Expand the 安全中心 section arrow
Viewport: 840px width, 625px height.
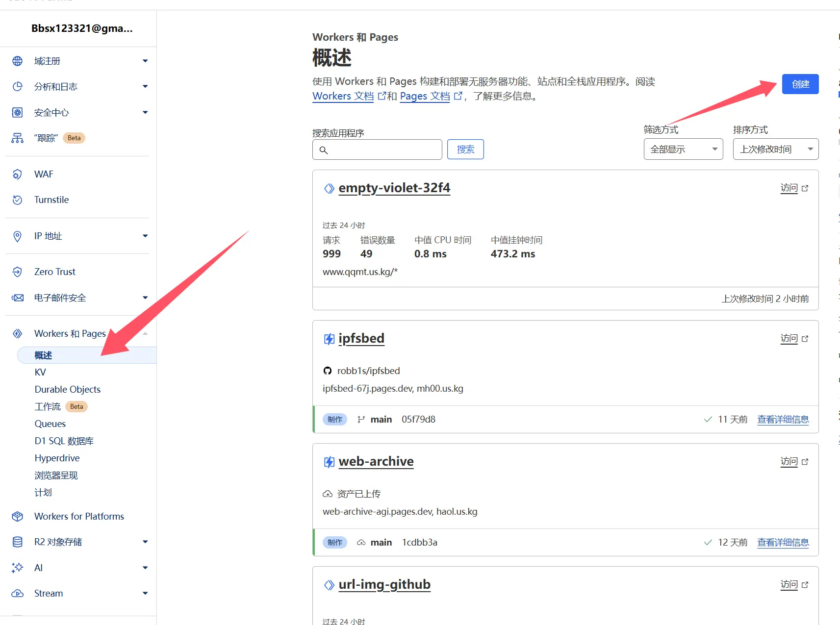tap(145, 112)
